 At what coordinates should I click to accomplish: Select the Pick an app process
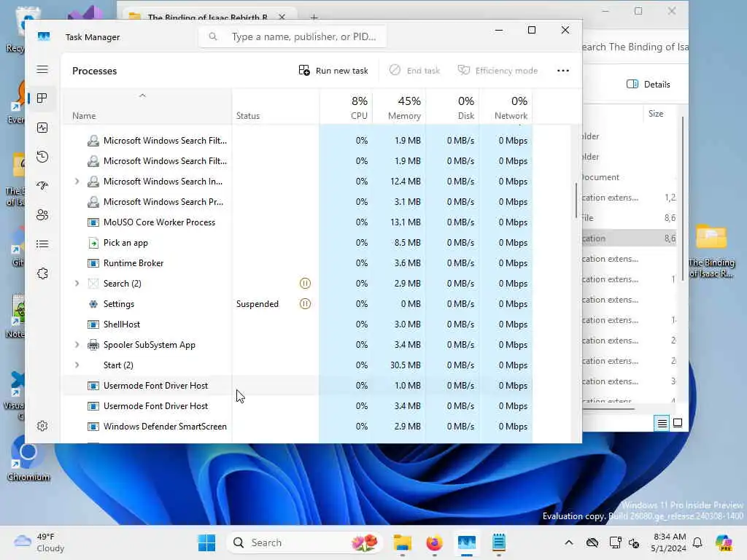[x=298, y=243]
